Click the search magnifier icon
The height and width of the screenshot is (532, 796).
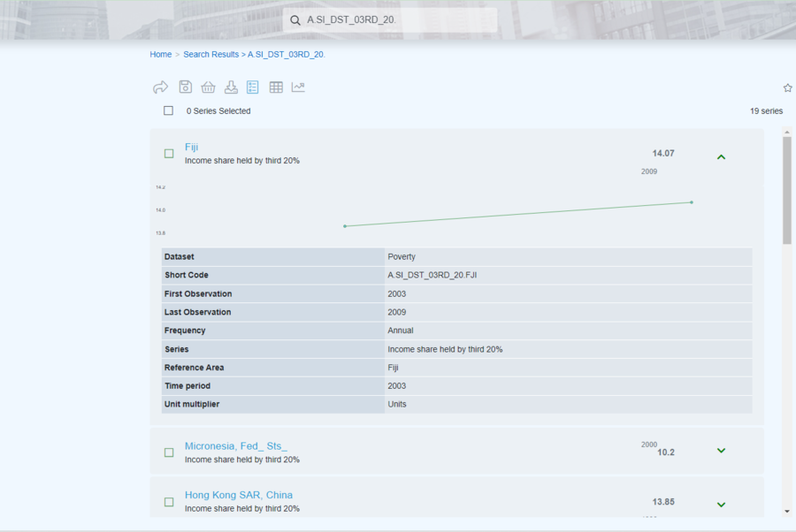point(295,20)
